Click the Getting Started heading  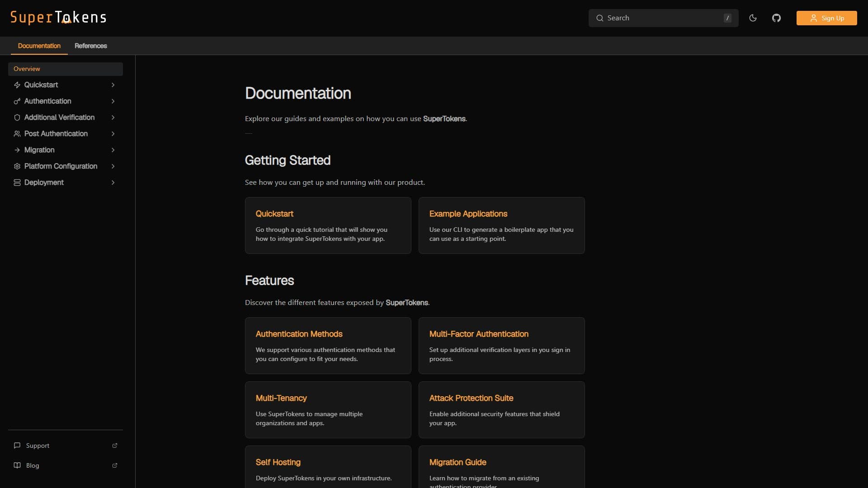288,160
